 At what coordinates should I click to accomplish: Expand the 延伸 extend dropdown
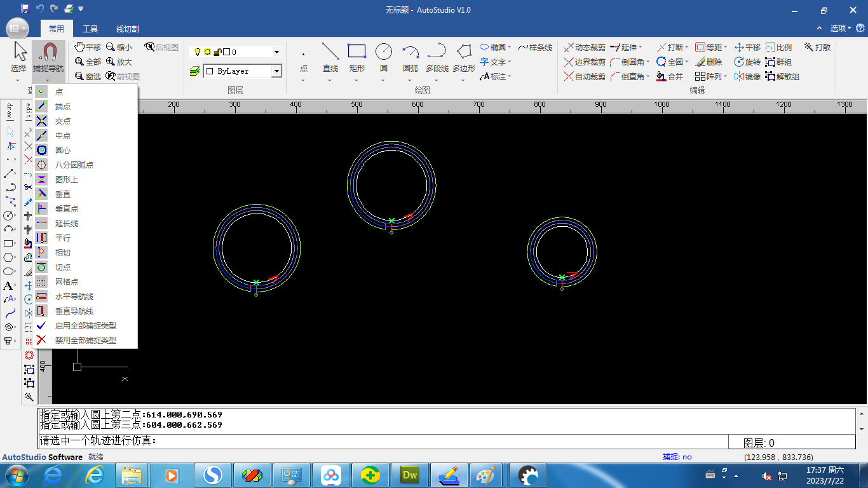(x=640, y=47)
